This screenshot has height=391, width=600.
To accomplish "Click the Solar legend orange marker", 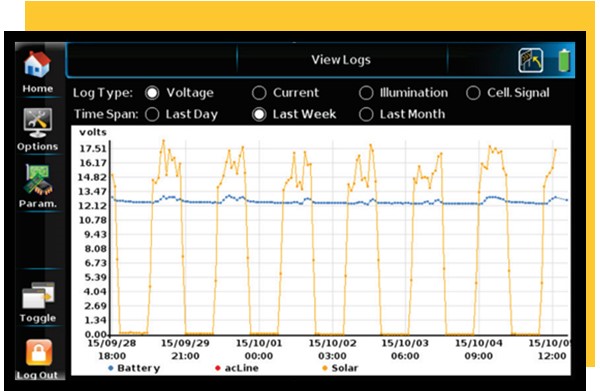I will (325, 368).
